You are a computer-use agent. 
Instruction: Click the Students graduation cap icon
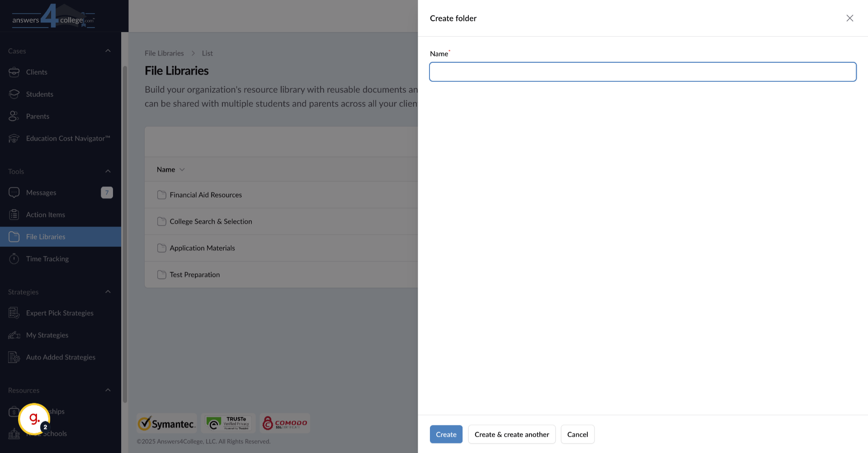pyautogui.click(x=14, y=94)
